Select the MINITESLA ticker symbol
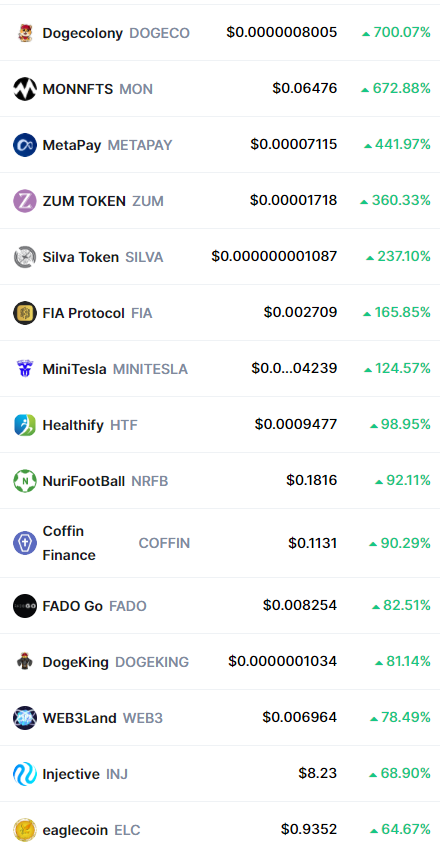This screenshot has height=846, width=440. [x=150, y=369]
